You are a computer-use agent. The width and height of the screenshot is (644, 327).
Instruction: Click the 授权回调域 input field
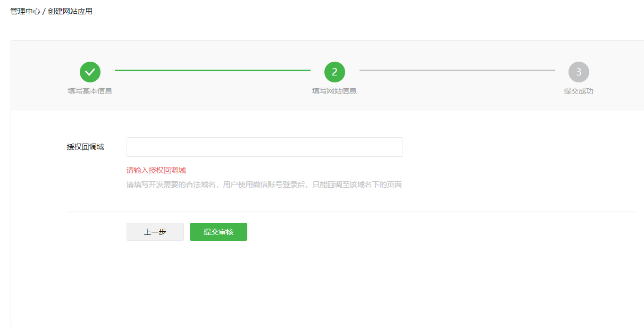coord(264,147)
